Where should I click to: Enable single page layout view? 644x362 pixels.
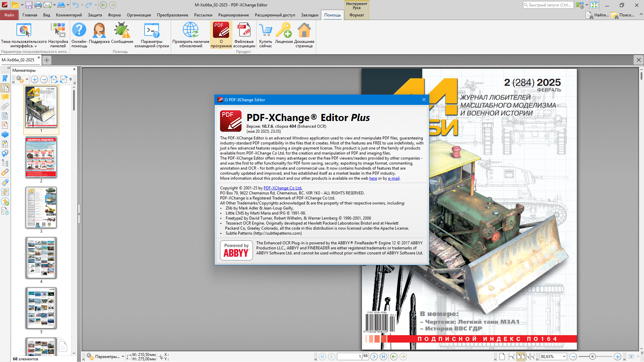(502, 357)
